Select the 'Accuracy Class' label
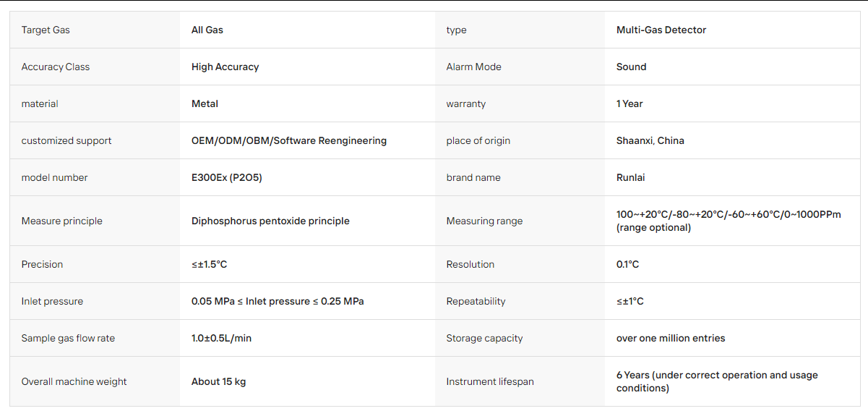Viewport: 868px width, 411px height. pos(56,67)
